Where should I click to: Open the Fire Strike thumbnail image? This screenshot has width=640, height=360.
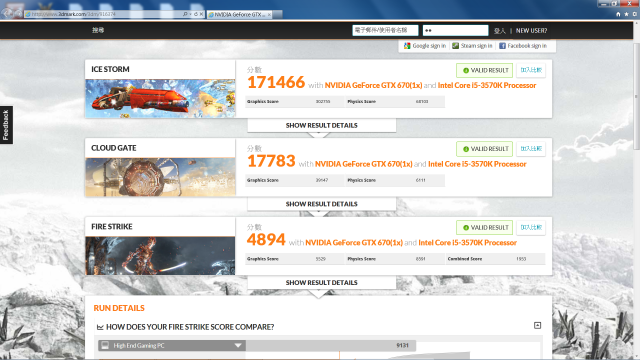(160, 256)
